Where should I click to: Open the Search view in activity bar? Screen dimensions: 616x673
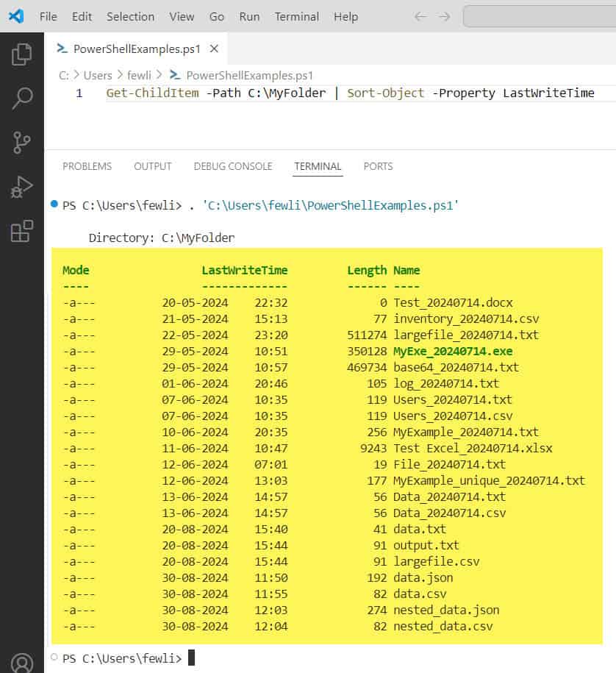click(x=21, y=99)
